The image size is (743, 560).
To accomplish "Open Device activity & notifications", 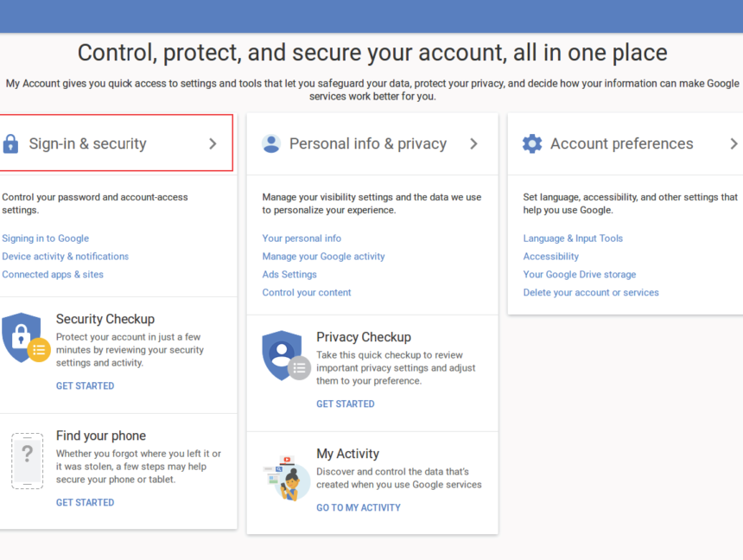I will (x=65, y=256).
